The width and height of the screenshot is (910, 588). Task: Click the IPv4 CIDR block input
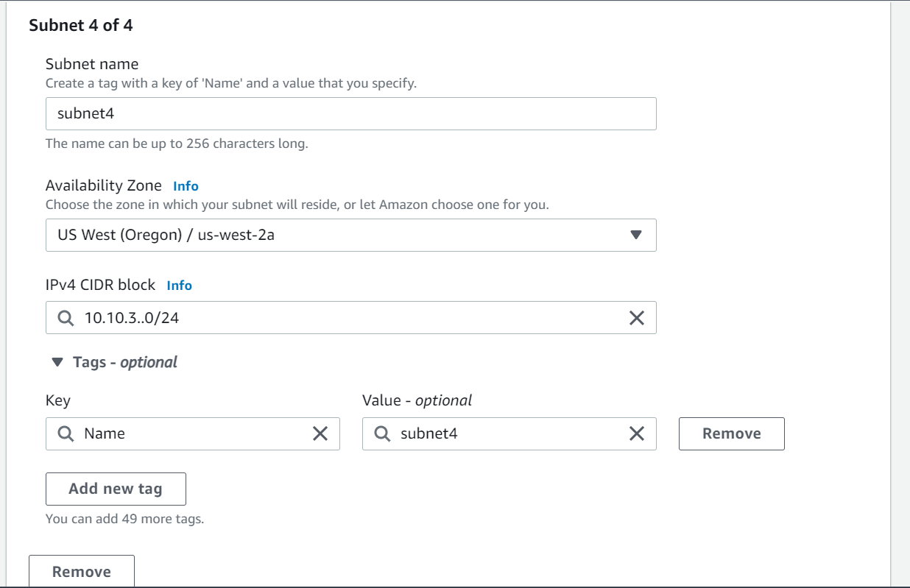(x=351, y=318)
